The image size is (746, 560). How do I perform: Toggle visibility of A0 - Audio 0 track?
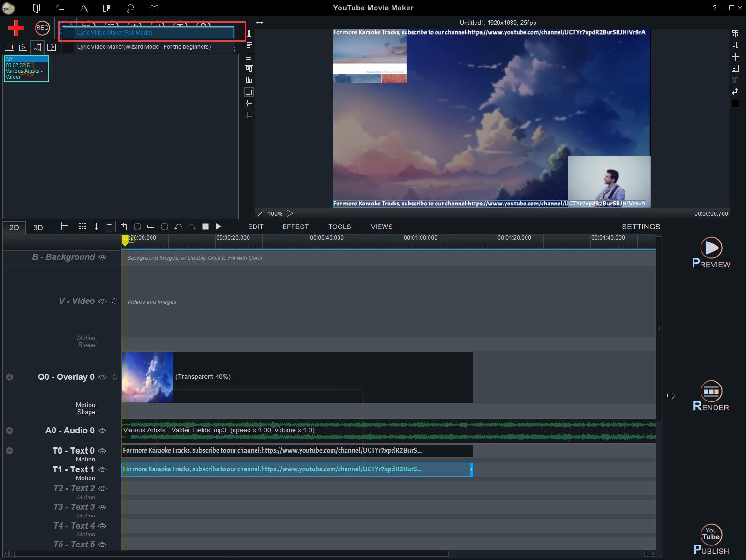(x=102, y=431)
